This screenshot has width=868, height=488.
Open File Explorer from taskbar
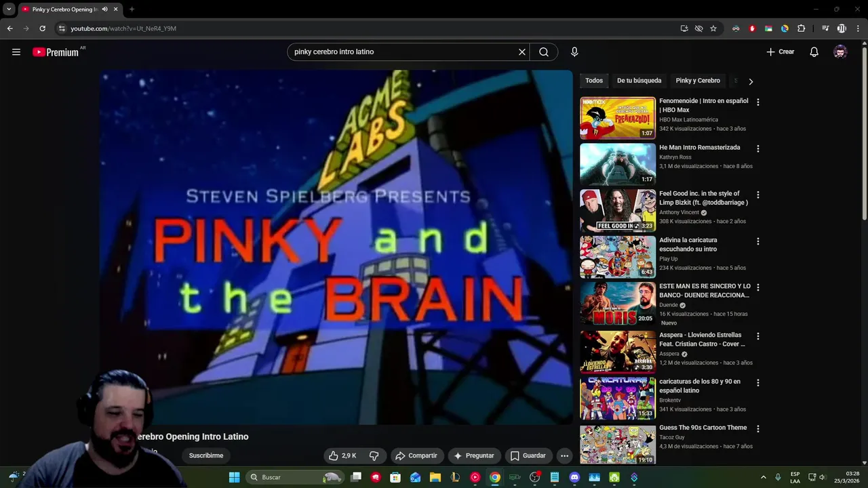(x=435, y=477)
